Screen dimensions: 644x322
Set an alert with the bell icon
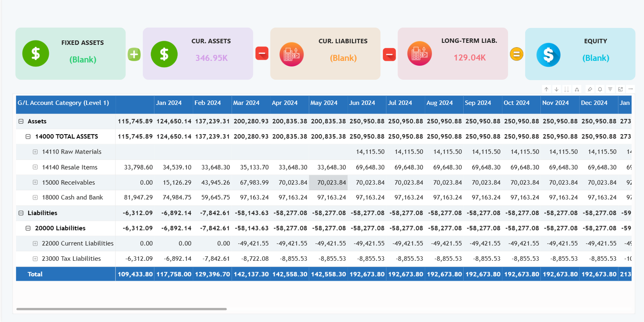[600, 89]
